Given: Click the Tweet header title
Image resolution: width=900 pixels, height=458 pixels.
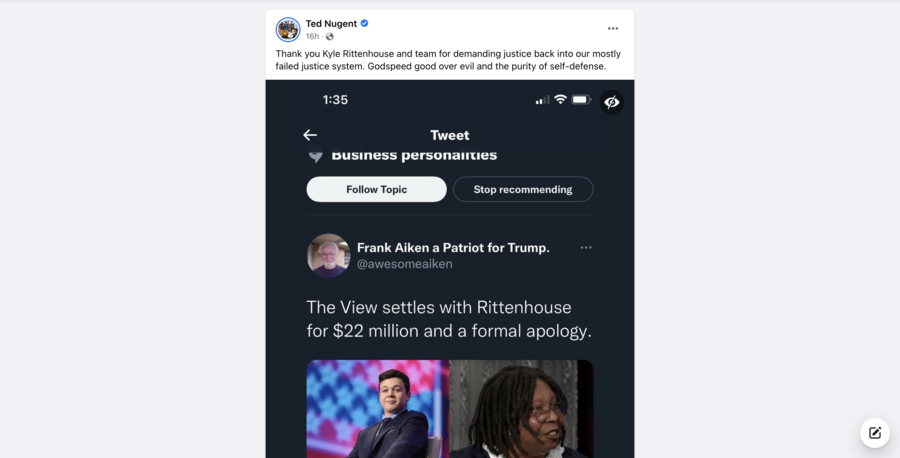Looking at the screenshot, I should pos(449,135).
